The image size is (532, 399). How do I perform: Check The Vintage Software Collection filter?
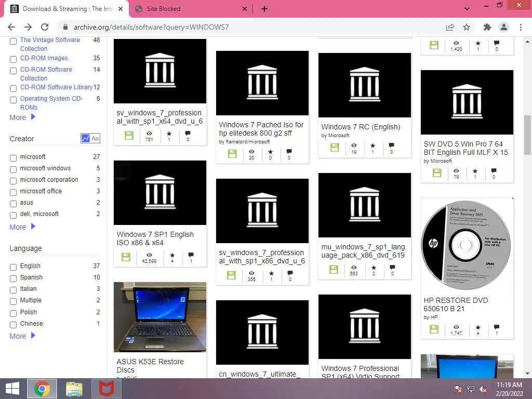(13, 42)
